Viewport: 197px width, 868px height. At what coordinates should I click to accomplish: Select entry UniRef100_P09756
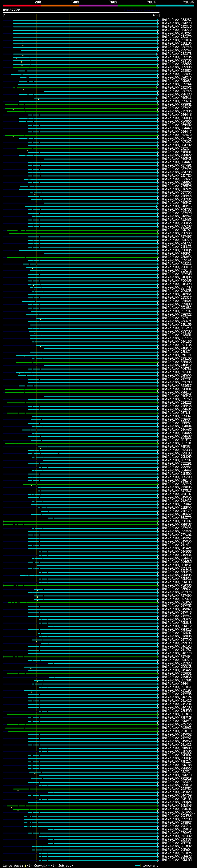click(x=177, y=724)
